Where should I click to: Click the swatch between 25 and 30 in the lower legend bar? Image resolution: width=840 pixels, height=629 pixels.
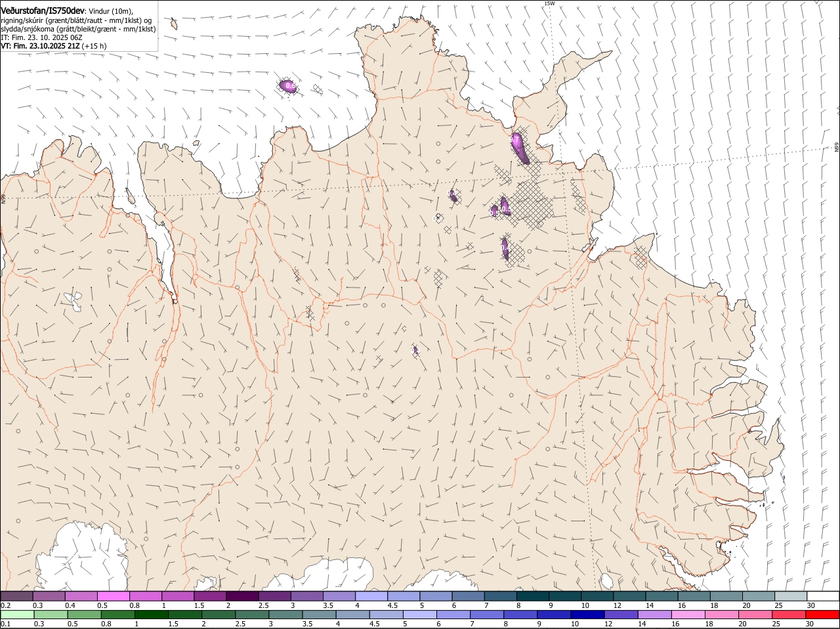(x=789, y=615)
